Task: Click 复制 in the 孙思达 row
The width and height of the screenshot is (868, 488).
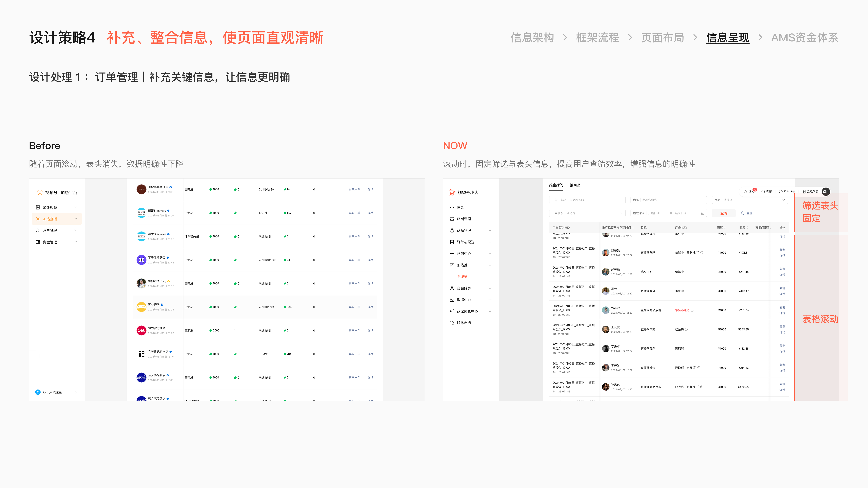Action: click(782, 384)
